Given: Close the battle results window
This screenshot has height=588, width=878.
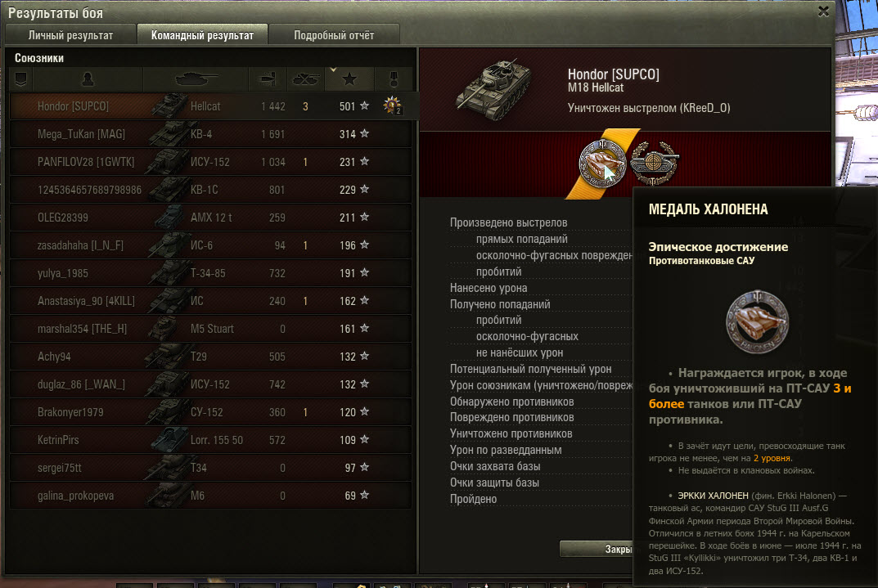Looking at the screenshot, I should coord(823,11).
